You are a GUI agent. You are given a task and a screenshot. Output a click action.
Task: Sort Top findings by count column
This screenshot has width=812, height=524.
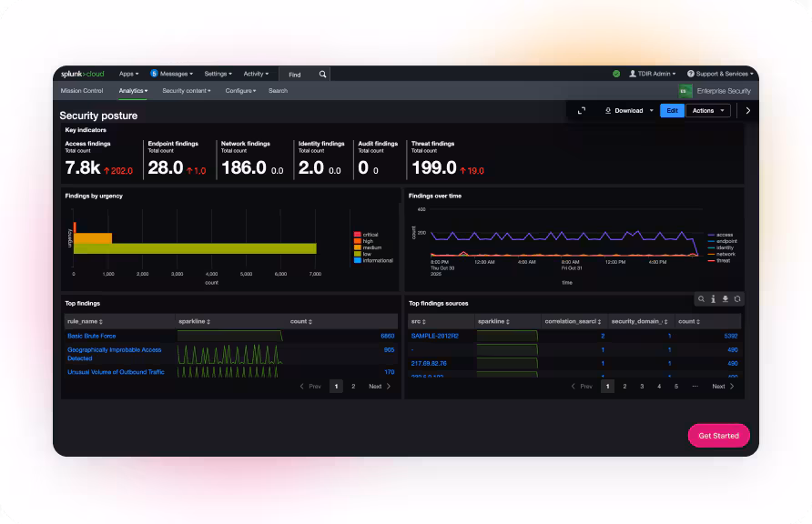coord(301,322)
